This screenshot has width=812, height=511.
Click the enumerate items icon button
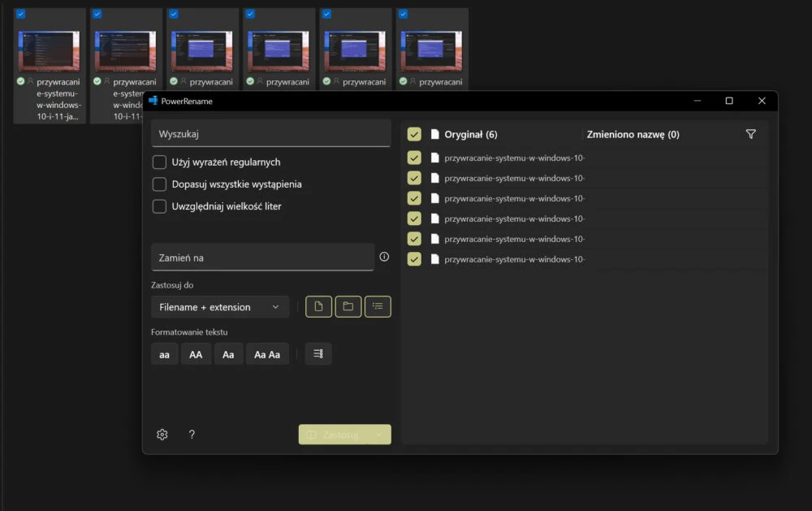[318, 354]
